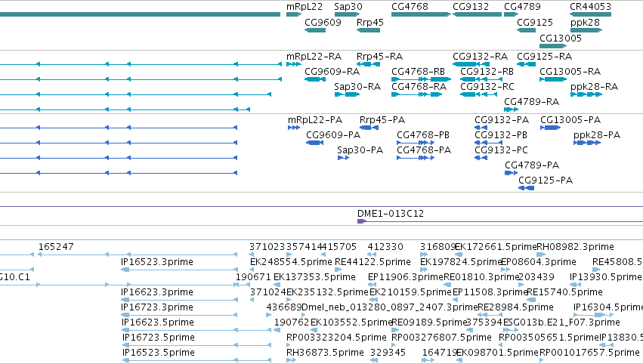Image resolution: width=643 pixels, height=364 pixels.
Task: Open protein CG9132-PB
Action: (x=501, y=135)
